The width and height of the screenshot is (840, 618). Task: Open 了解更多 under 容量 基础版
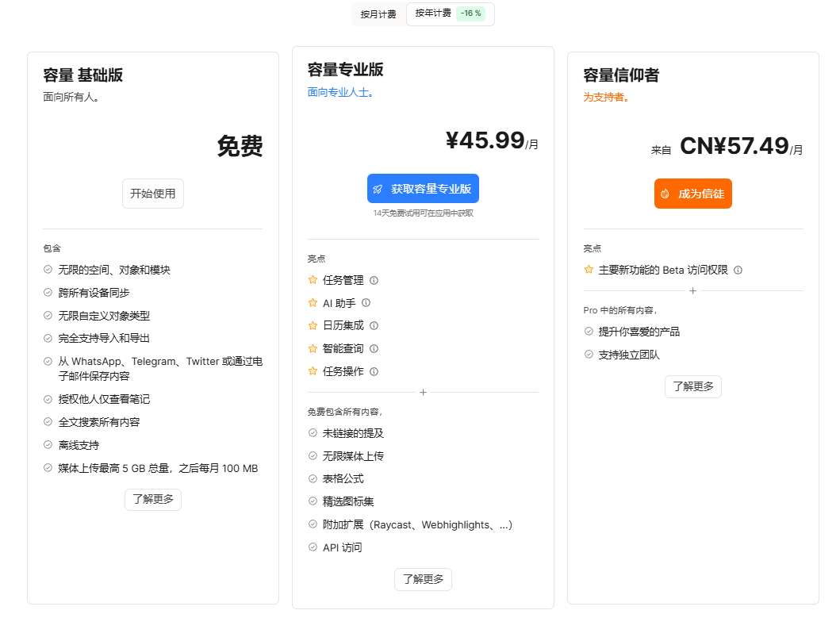coord(153,500)
